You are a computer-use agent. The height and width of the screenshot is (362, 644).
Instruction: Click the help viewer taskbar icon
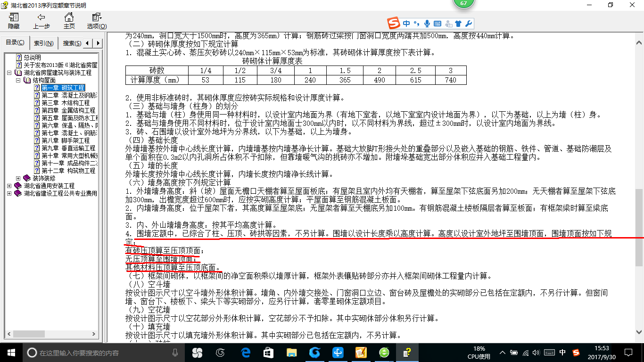click(x=407, y=352)
